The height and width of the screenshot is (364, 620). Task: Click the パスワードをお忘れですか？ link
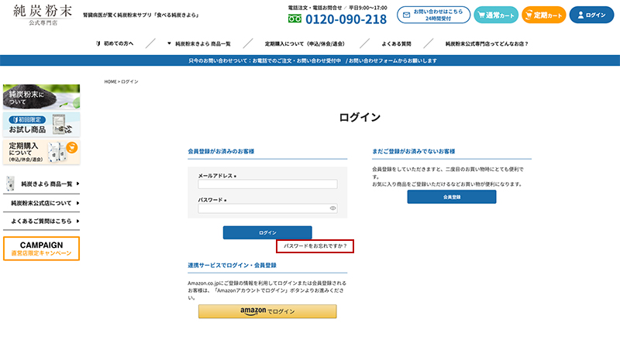click(x=315, y=246)
